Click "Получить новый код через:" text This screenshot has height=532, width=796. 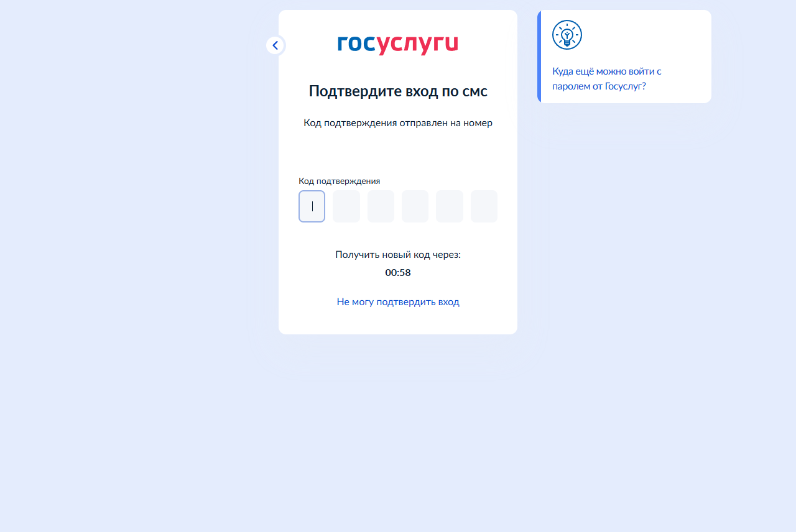[x=398, y=255]
